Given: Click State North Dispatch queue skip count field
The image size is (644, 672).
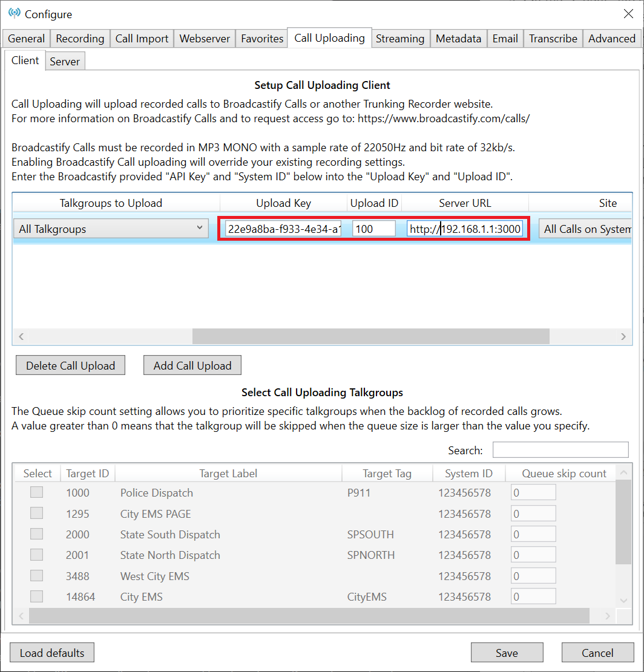Looking at the screenshot, I should [x=533, y=555].
